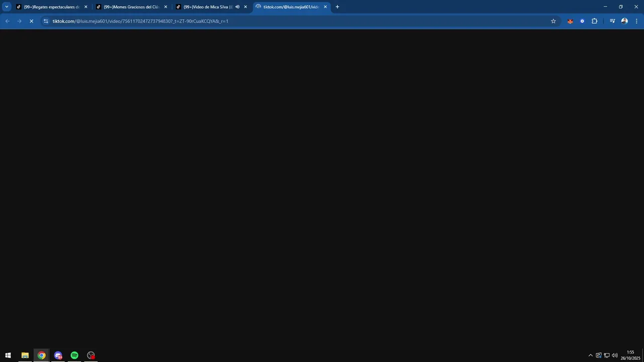Open the network status tray icon
Viewport: 644px width, 362px height.
tap(607, 355)
